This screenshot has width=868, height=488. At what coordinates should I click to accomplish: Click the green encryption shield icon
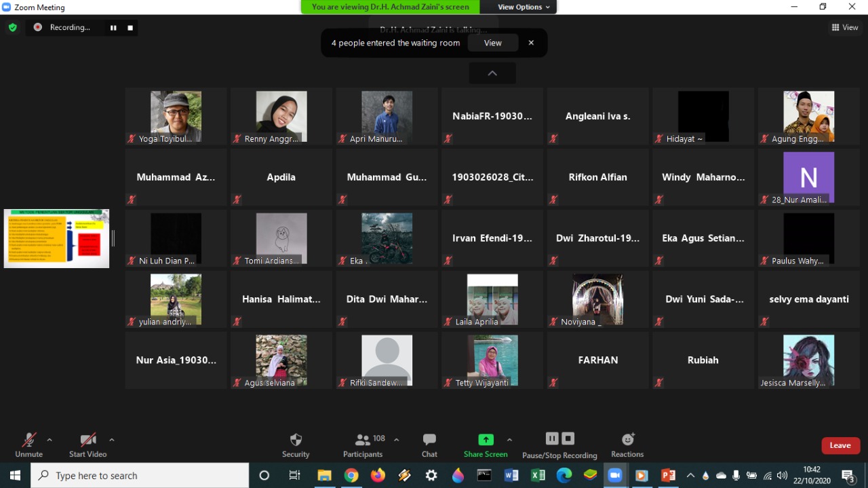click(12, 28)
